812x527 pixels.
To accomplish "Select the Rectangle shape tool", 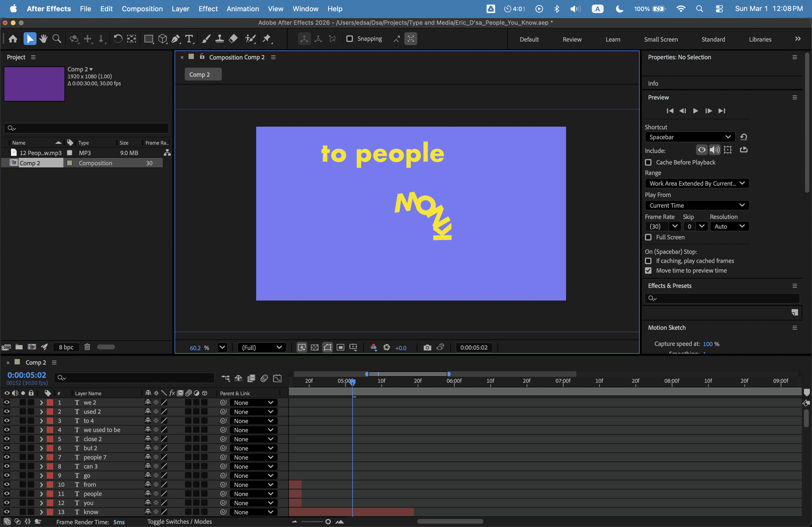I will click(x=148, y=39).
